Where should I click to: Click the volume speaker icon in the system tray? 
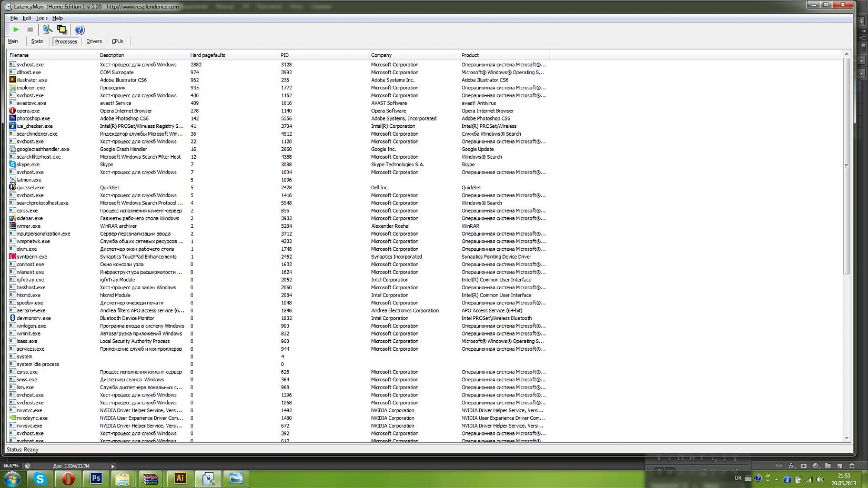click(820, 479)
